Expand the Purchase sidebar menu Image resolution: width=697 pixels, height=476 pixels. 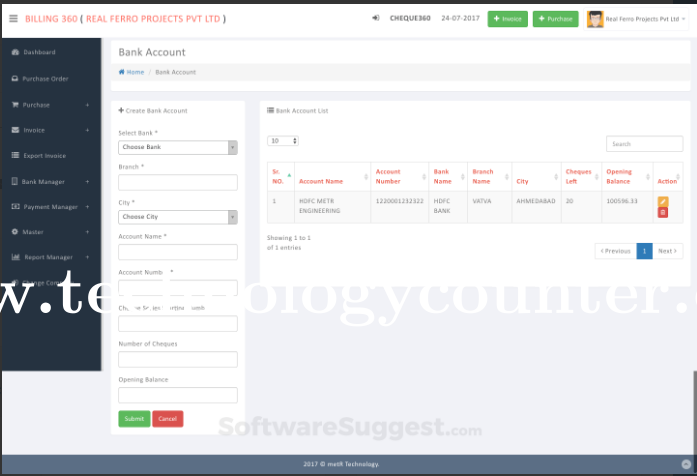(51, 105)
